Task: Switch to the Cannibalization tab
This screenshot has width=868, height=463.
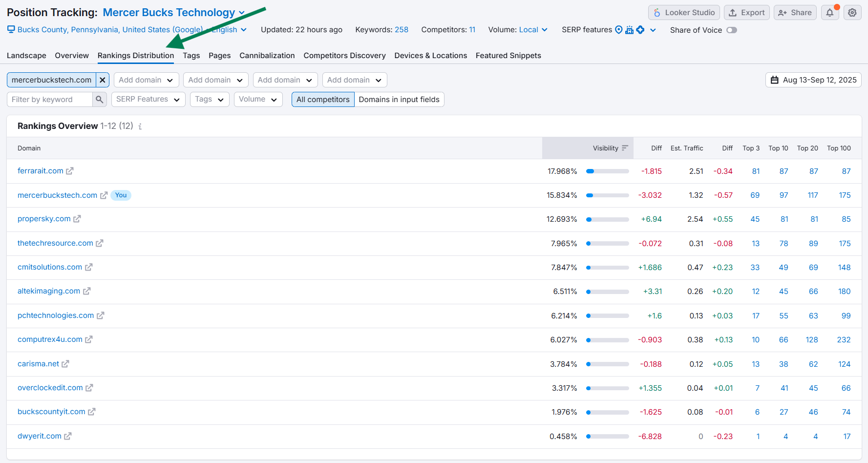Action: 267,55
